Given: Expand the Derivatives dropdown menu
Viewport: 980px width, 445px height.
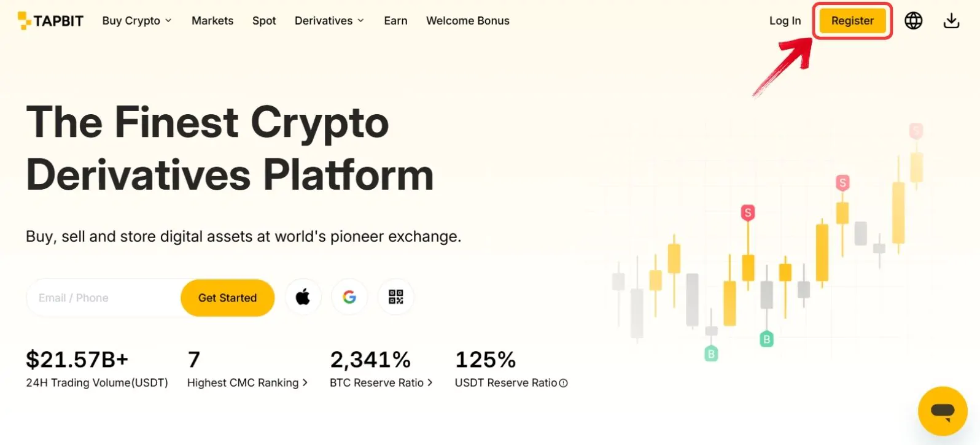Looking at the screenshot, I should click(x=329, y=21).
